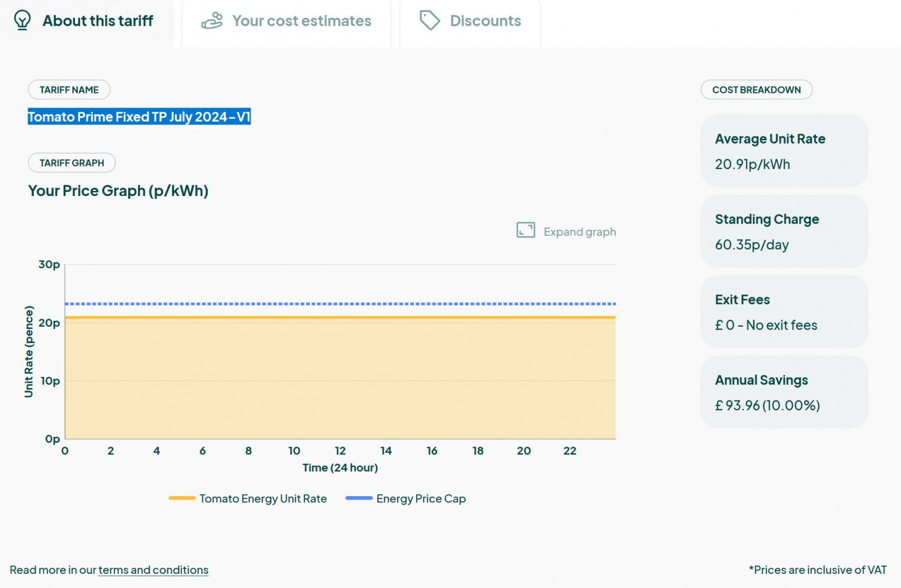The height and width of the screenshot is (588, 901).
Task: Open the Discounts tab
Action: pyautogui.click(x=470, y=23)
